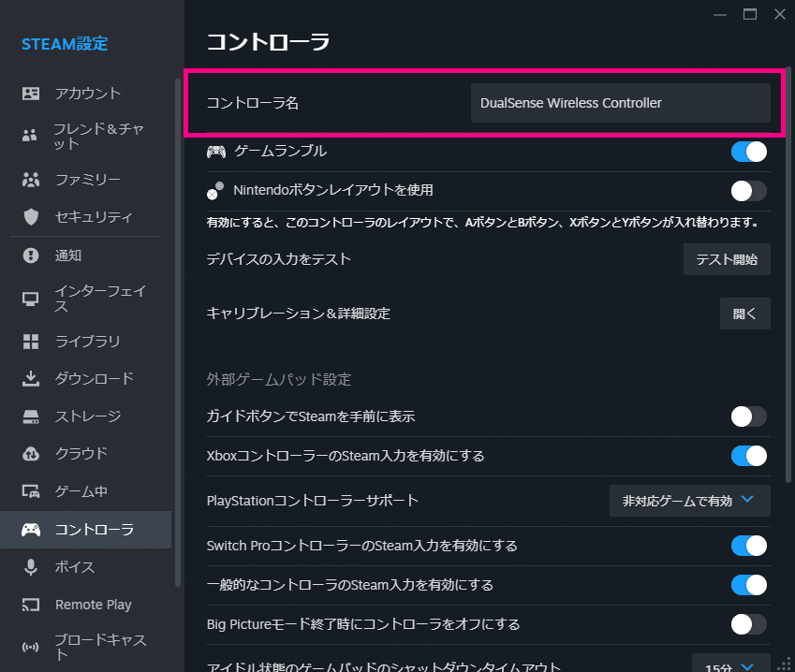Viewport: 795px width, 672px height.
Task: Open PlayStationコントローラーサポート dropdown
Action: (689, 501)
